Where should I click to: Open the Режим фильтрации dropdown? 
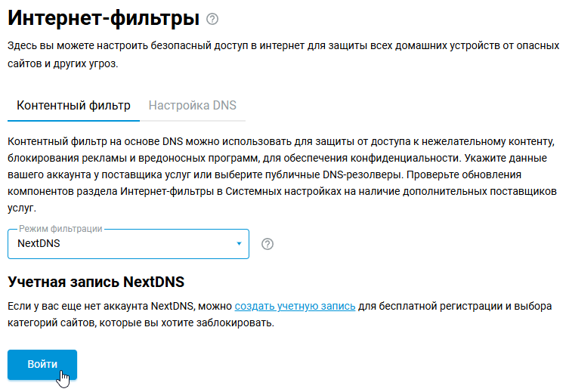point(128,244)
